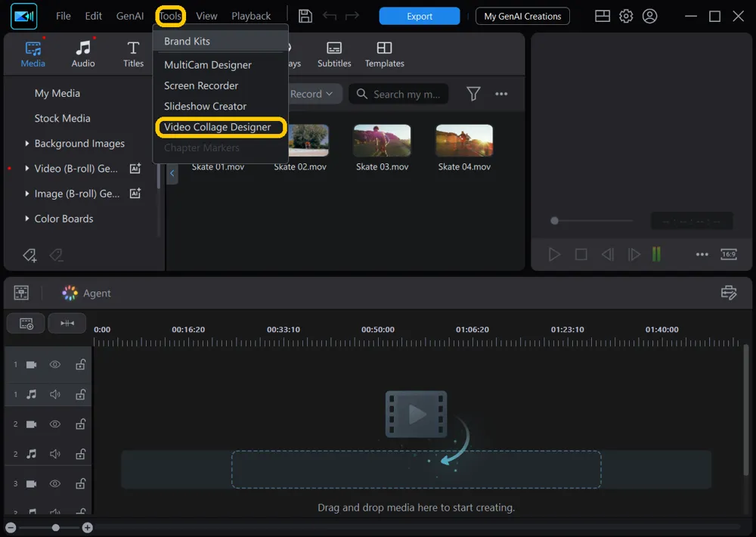Expand the Color Boards category
756x537 pixels.
(x=27, y=219)
